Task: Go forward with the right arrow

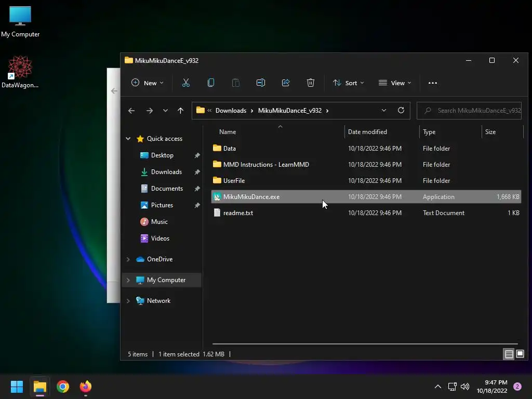Action: 149,111
